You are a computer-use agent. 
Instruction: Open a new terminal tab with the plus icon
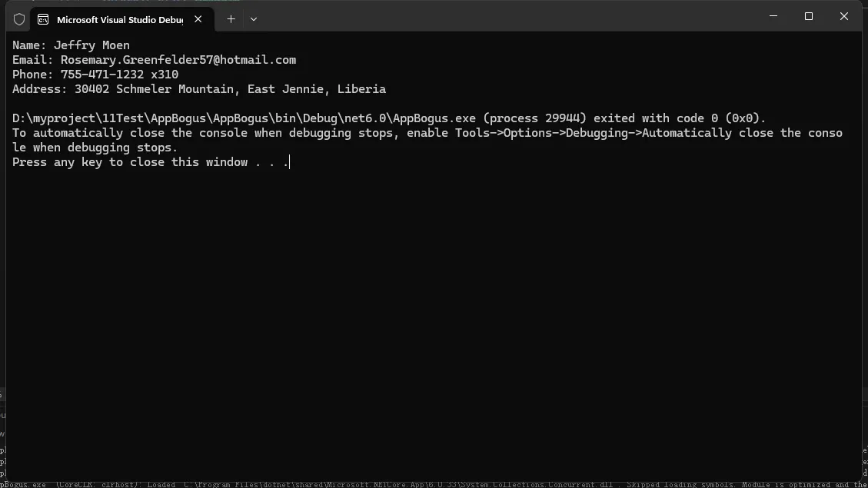231,19
